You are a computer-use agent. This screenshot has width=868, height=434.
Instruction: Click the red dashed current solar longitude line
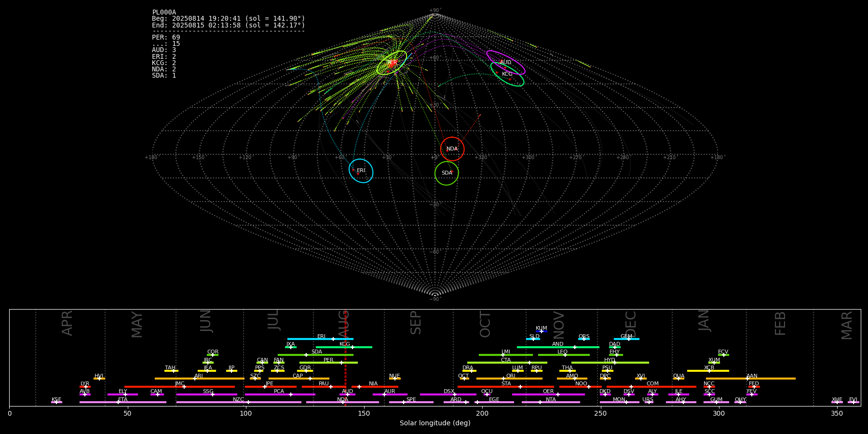click(x=345, y=357)
